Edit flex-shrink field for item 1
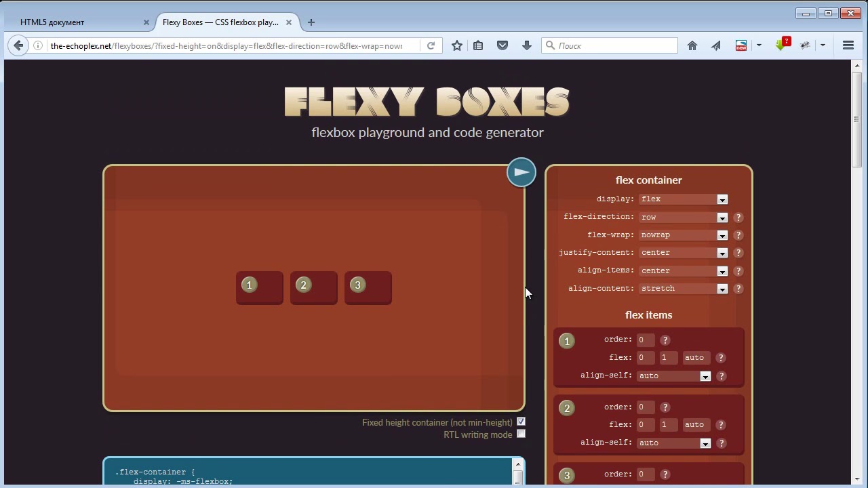 click(x=669, y=358)
